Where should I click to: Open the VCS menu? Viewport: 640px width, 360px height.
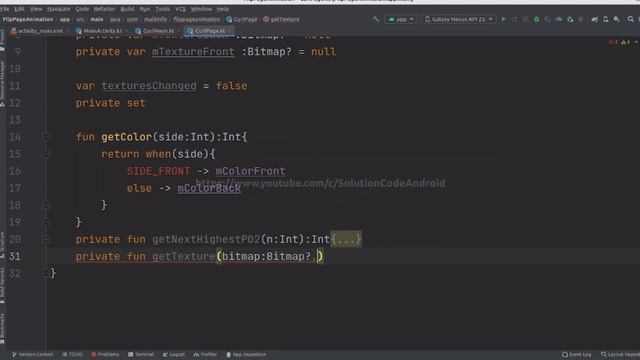point(180,9)
